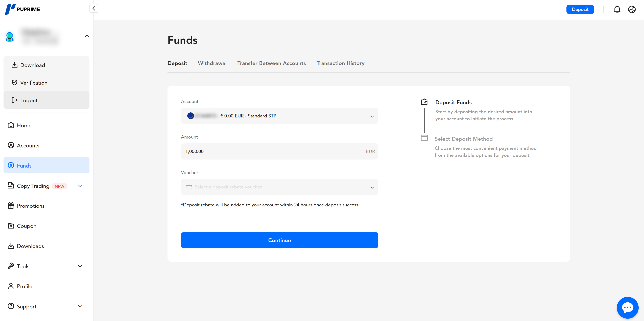Open the Coupon section

click(x=26, y=226)
